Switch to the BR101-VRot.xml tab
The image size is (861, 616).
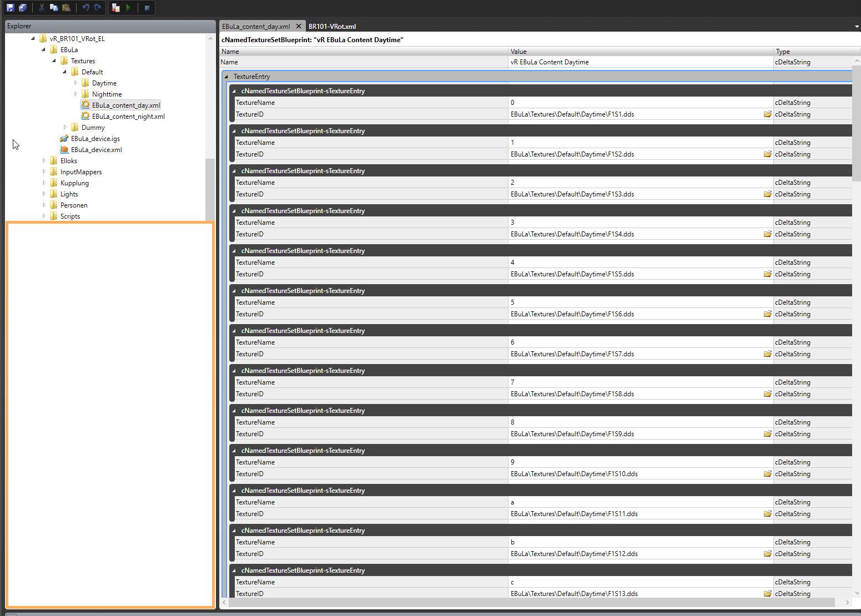(332, 27)
